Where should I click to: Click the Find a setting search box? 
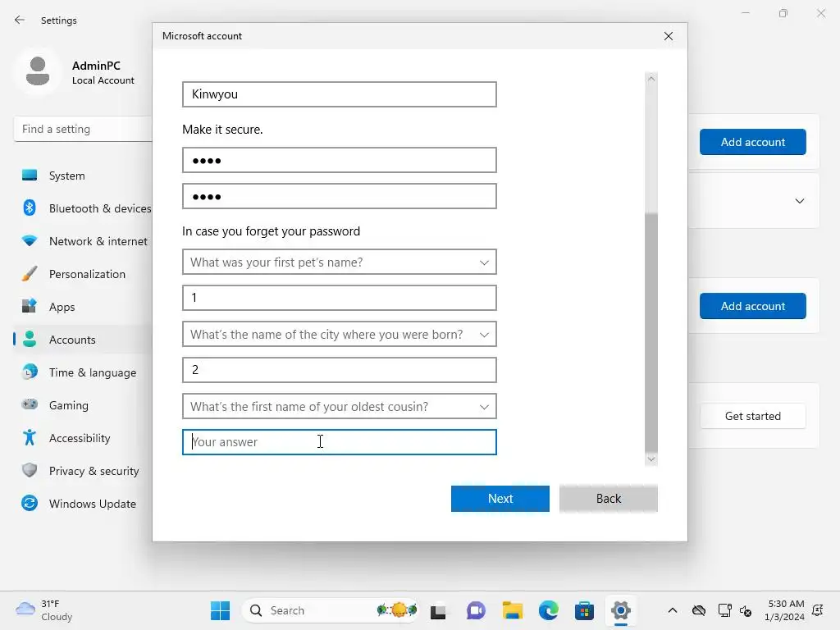point(83,129)
